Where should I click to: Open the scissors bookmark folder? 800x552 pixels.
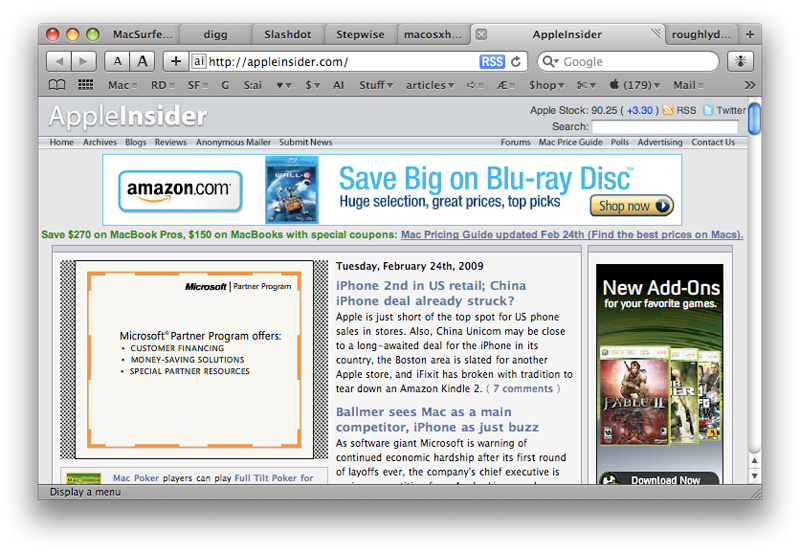pos(586,85)
